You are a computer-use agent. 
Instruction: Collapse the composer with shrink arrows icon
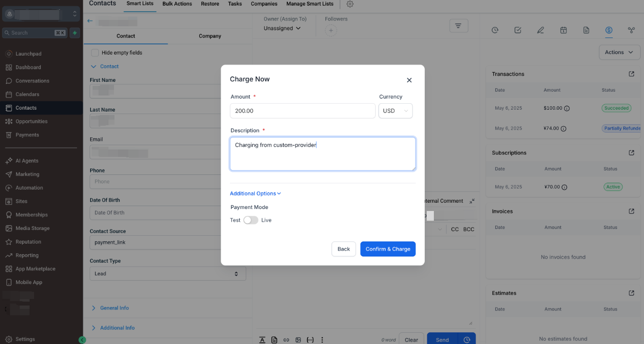(x=472, y=201)
